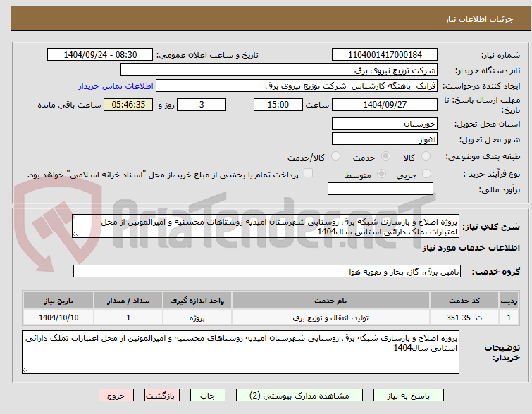Click the row number cell 1 under ردیف
Screen dimensions: 532x414
coord(509,318)
